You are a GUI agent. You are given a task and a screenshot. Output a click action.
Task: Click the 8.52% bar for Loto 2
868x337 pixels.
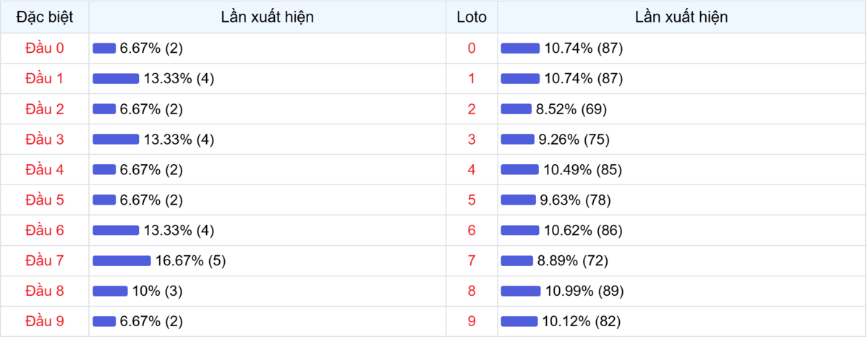pyautogui.click(x=516, y=109)
